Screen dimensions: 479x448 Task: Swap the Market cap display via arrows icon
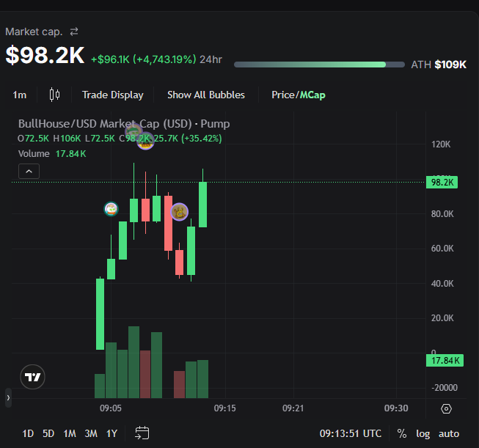pos(74,32)
